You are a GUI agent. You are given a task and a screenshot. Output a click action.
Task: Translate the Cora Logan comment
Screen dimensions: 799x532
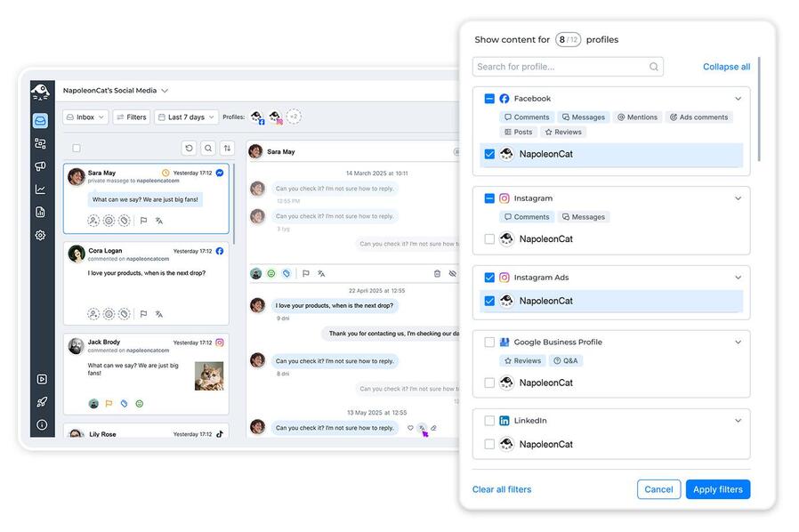[x=159, y=314]
